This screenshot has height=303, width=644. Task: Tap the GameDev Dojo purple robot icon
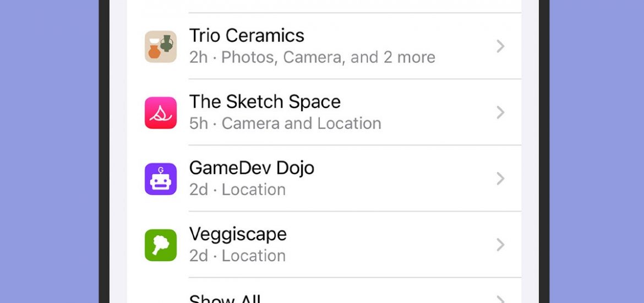click(161, 179)
